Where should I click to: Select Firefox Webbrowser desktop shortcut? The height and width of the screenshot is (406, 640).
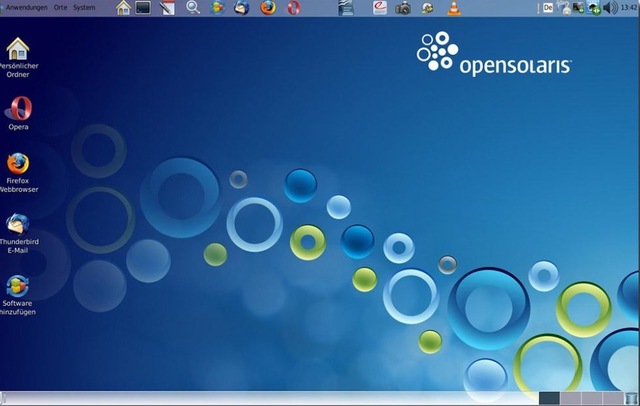18,173
